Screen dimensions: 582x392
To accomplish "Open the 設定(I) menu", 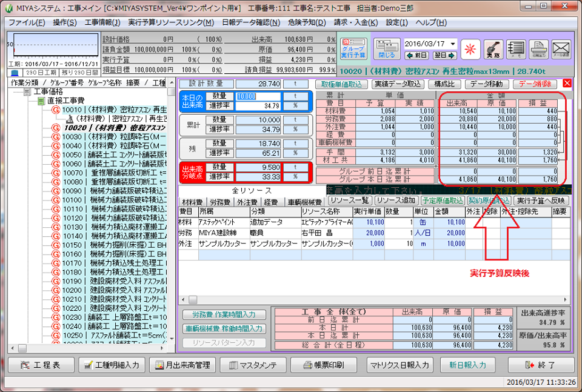I will click(396, 22).
